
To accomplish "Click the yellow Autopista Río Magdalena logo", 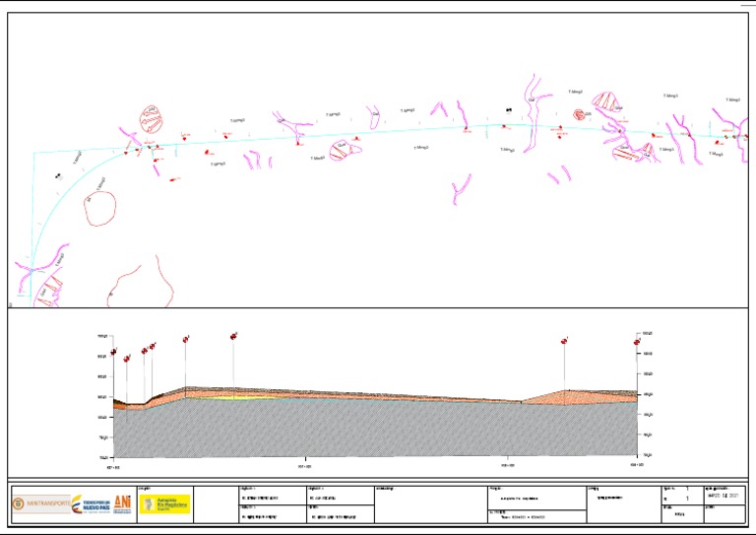I will point(164,504).
